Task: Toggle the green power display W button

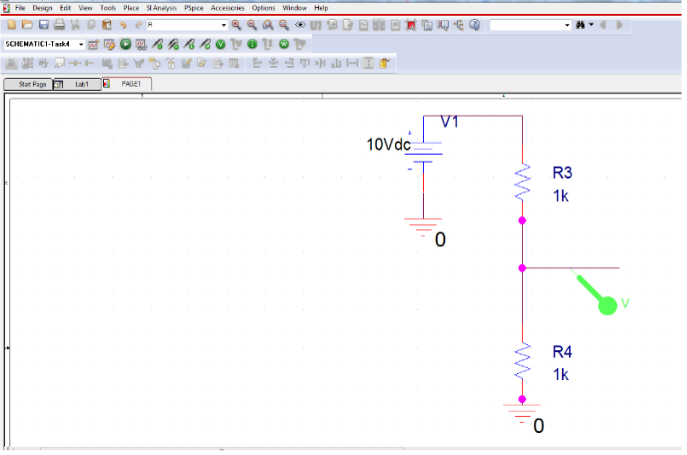Action: [x=283, y=44]
